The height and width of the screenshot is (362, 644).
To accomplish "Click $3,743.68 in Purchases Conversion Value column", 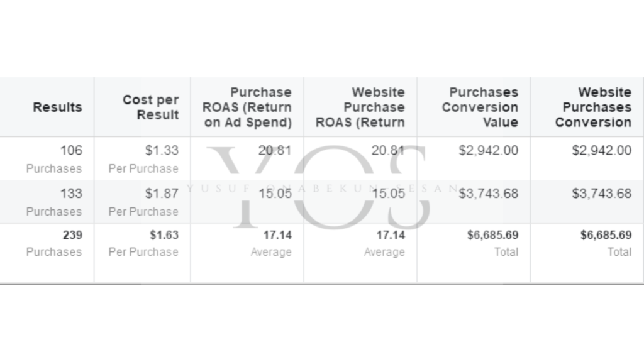I will pos(488,194).
